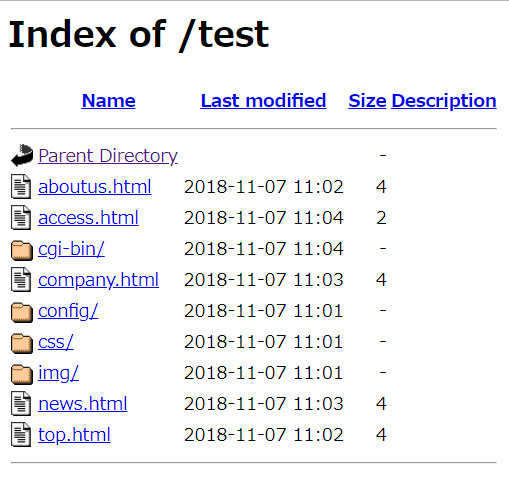Click the document icon next to access.html
509x490 pixels.
tap(21, 218)
